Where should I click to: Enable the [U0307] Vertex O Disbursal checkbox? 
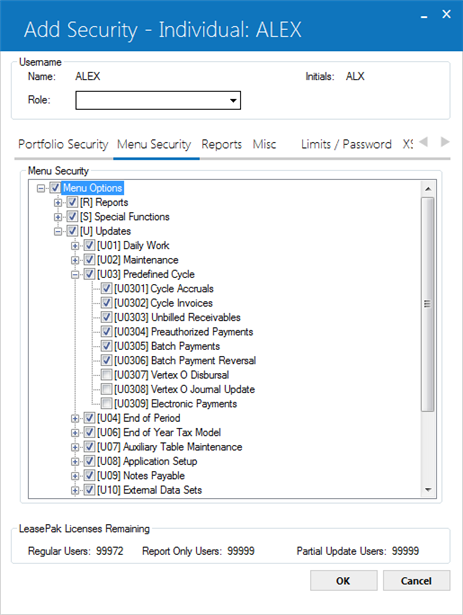tap(106, 375)
